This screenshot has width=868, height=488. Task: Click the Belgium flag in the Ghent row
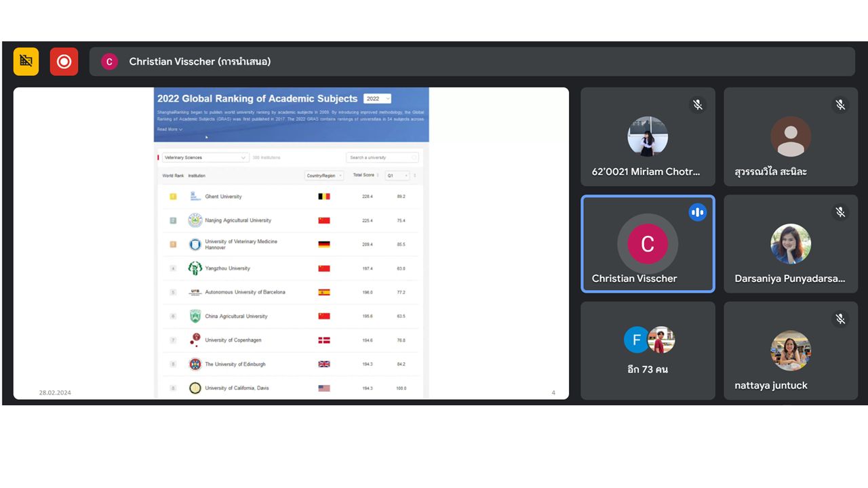coord(324,197)
